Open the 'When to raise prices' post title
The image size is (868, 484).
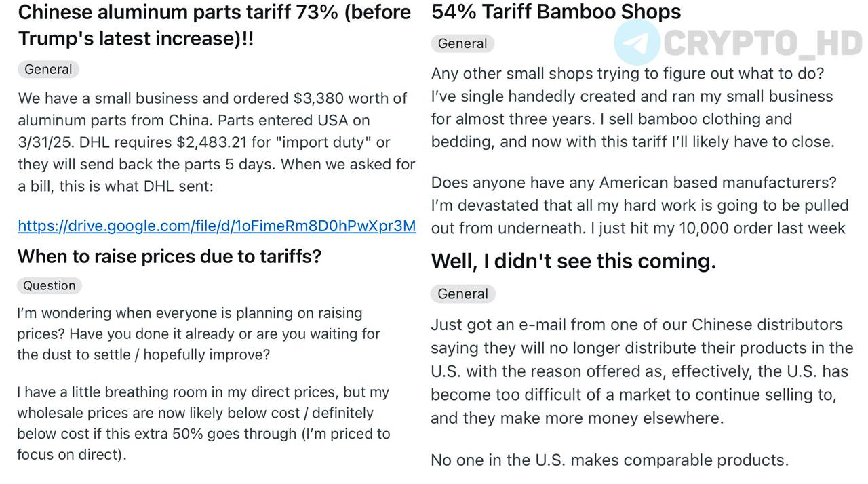coord(170,256)
